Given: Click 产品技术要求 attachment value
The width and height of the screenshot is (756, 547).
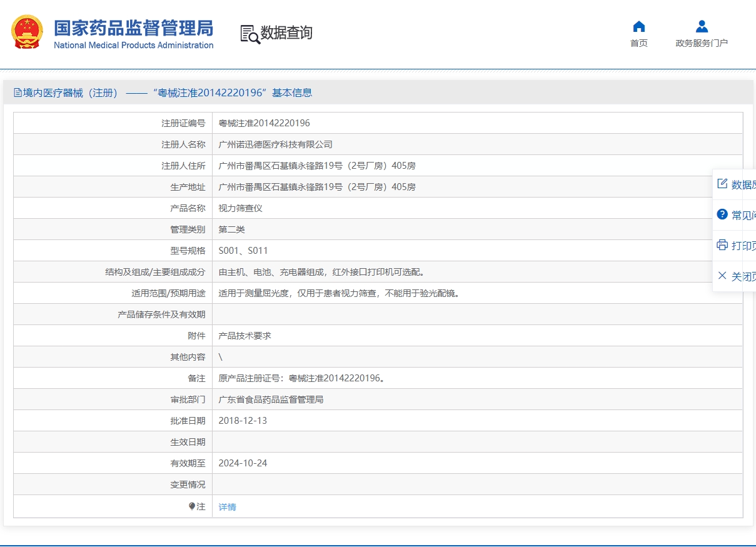Looking at the screenshot, I should [x=245, y=336].
